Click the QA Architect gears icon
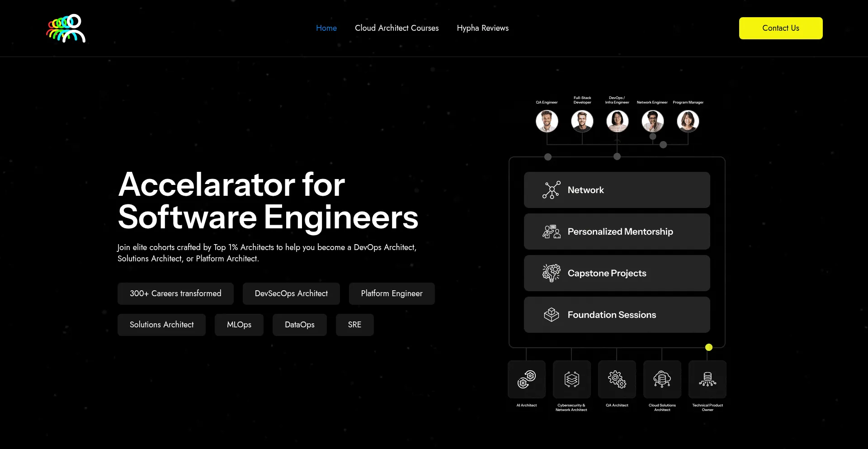The width and height of the screenshot is (868, 449). click(x=617, y=379)
